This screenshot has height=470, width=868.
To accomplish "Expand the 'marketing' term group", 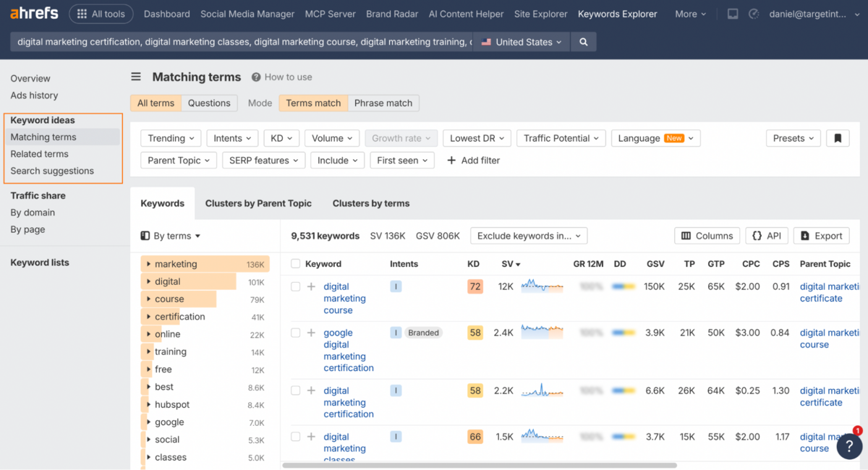I will [x=149, y=264].
